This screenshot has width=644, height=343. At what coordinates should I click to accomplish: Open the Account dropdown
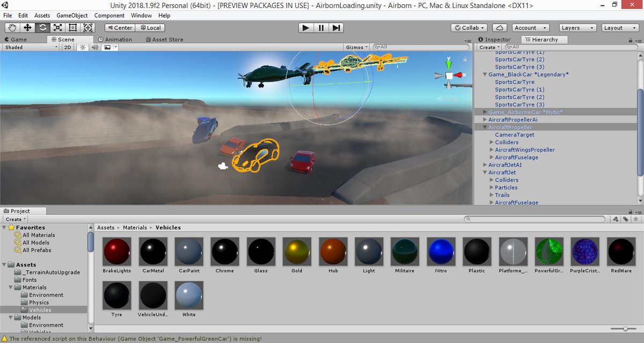[530, 28]
